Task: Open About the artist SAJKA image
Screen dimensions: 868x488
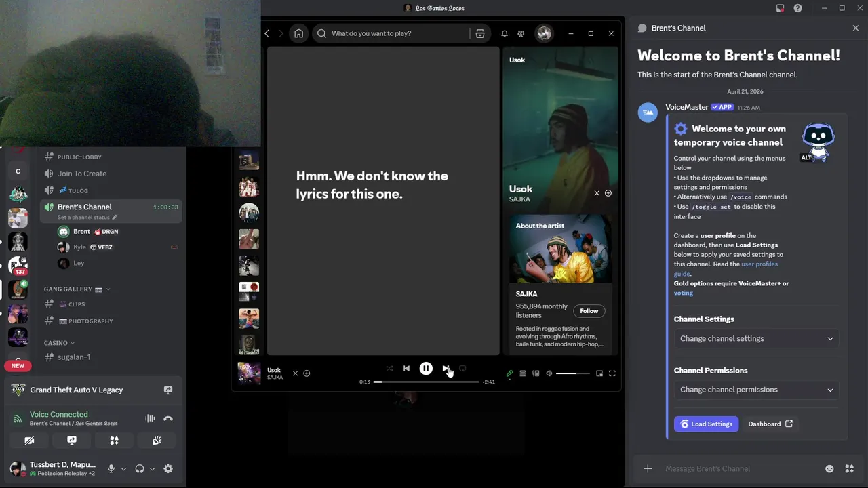Action: [560, 249]
